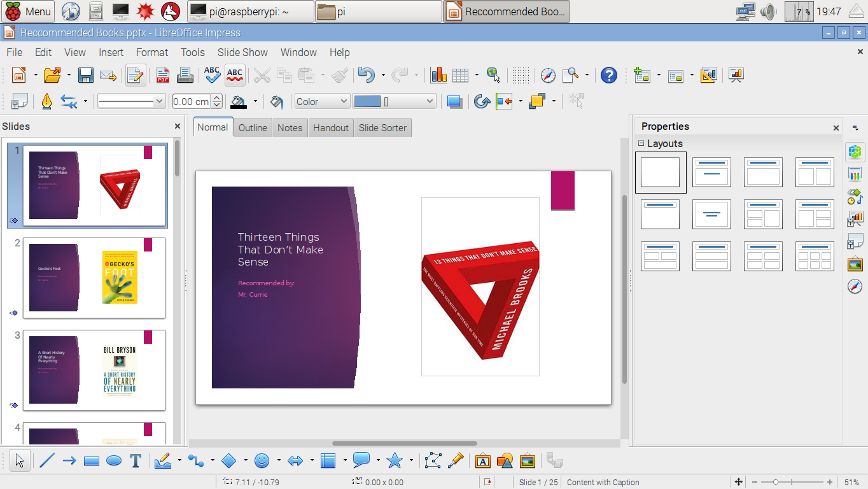The height and width of the screenshot is (489, 868).
Task: Select the Text tool in the drawing toolbar
Action: 135,461
